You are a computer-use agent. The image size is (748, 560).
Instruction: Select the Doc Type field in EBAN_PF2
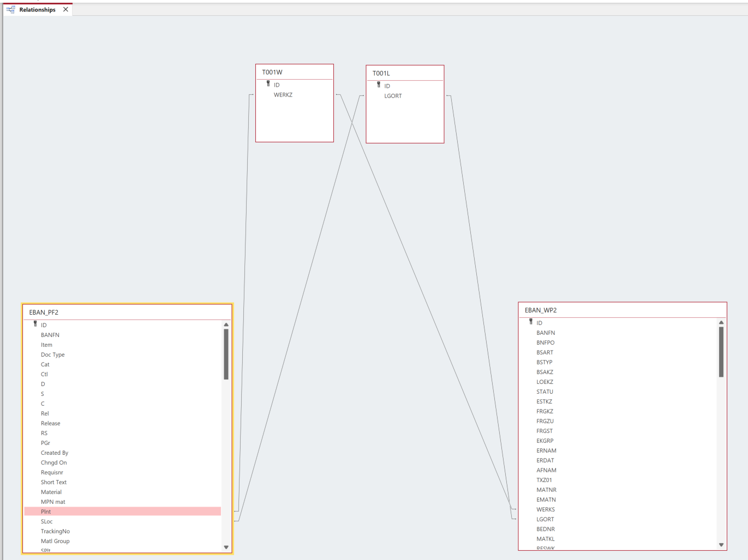click(52, 354)
